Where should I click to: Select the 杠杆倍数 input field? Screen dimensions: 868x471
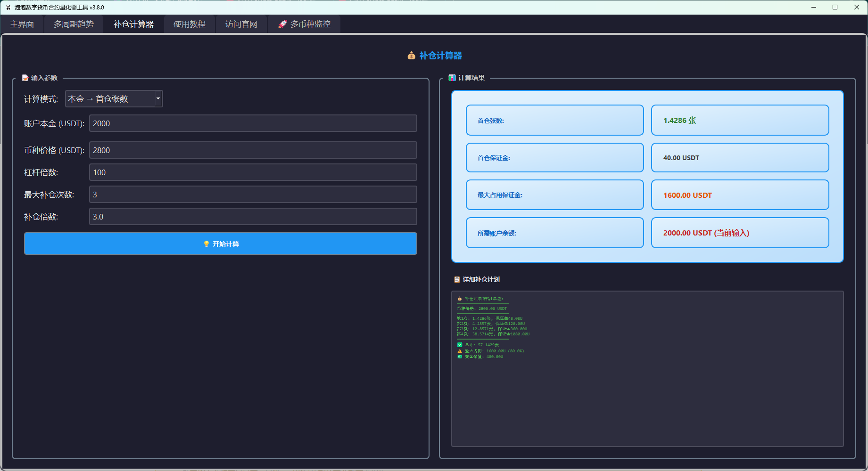253,172
